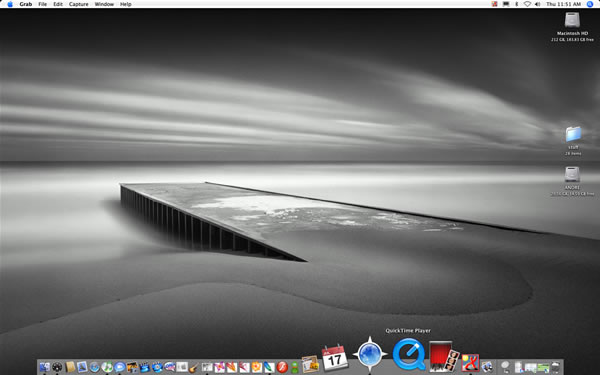600x375 pixels.
Task: Open Dashboard from the Dock
Action: (57, 367)
